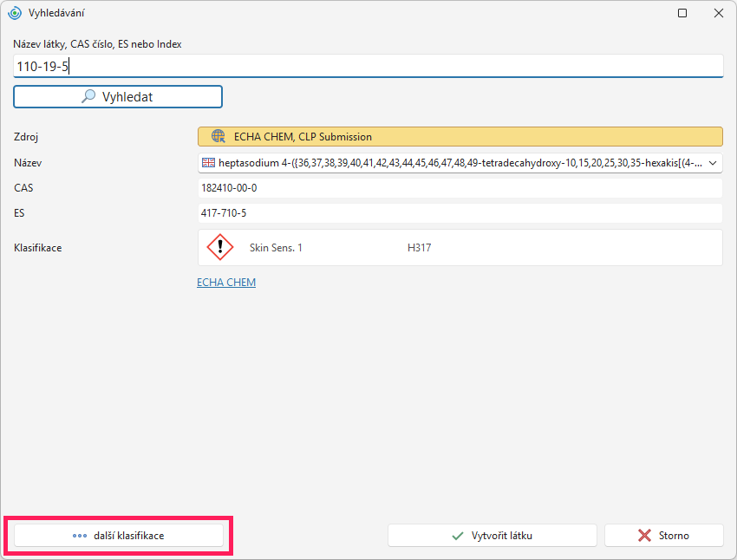Click the Vytvořit látku button
The image size is (737, 560).
(x=492, y=536)
